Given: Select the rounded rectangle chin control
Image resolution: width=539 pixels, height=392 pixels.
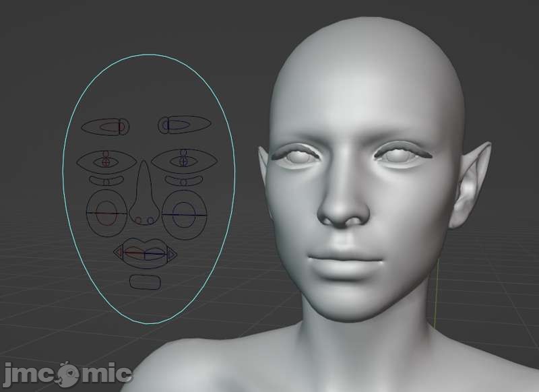Looking at the screenshot, I should [x=145, y=282].
